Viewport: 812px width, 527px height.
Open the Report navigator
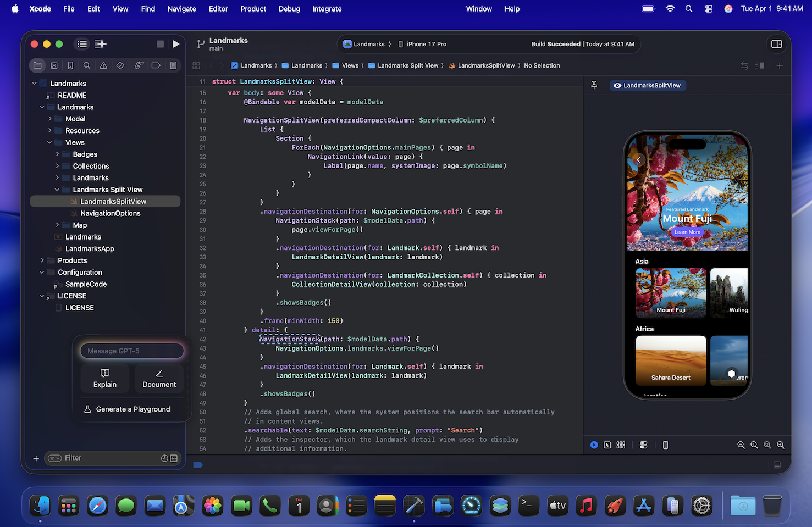pyautogui.click(x=173, y=65)
